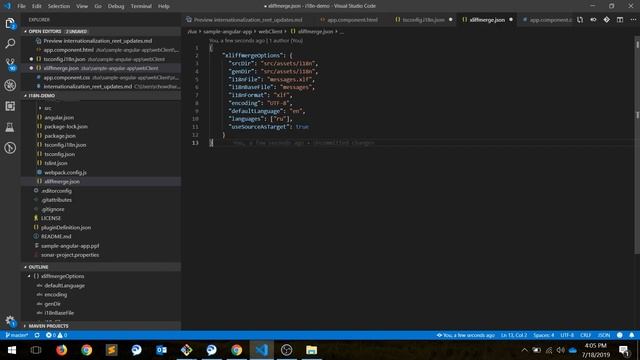Open notifications bell in status bar
Image resolution: width=640 pixels, height=360 pixels.
click(632, 335)
